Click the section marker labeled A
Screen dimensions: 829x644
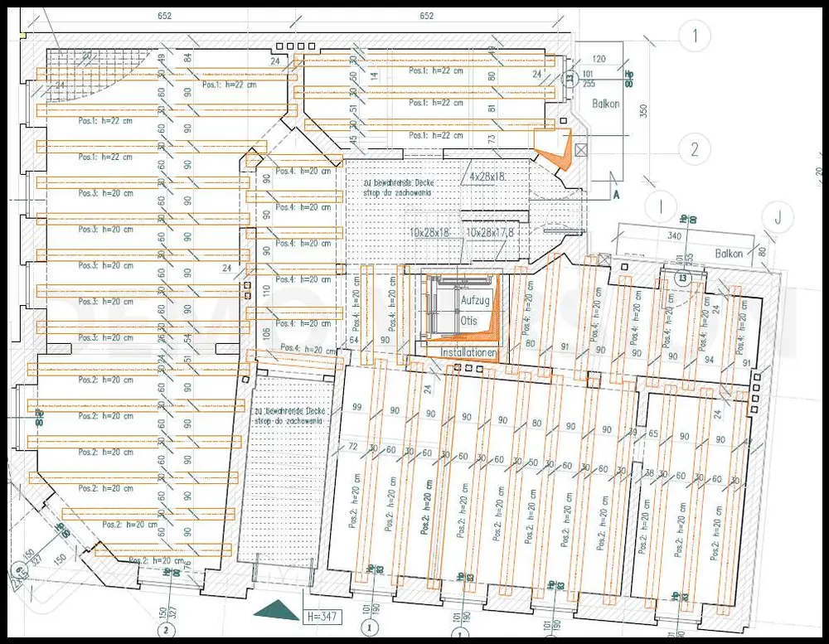tap(616, 193)
